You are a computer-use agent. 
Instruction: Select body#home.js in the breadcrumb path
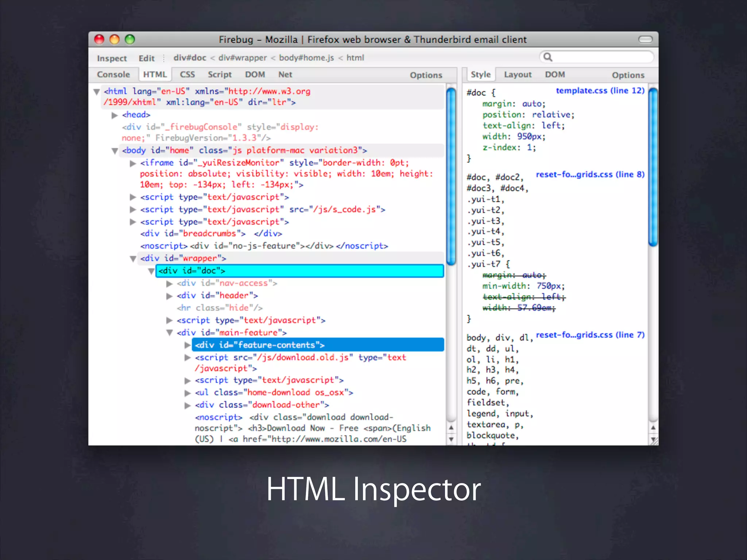(306, 58)
